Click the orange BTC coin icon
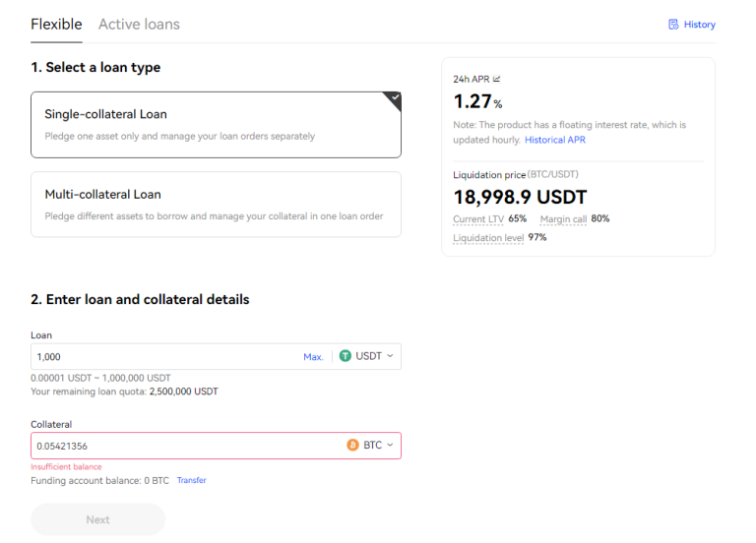Image resolution: width=756 pixels, height=543 pixels. (352, 446)
